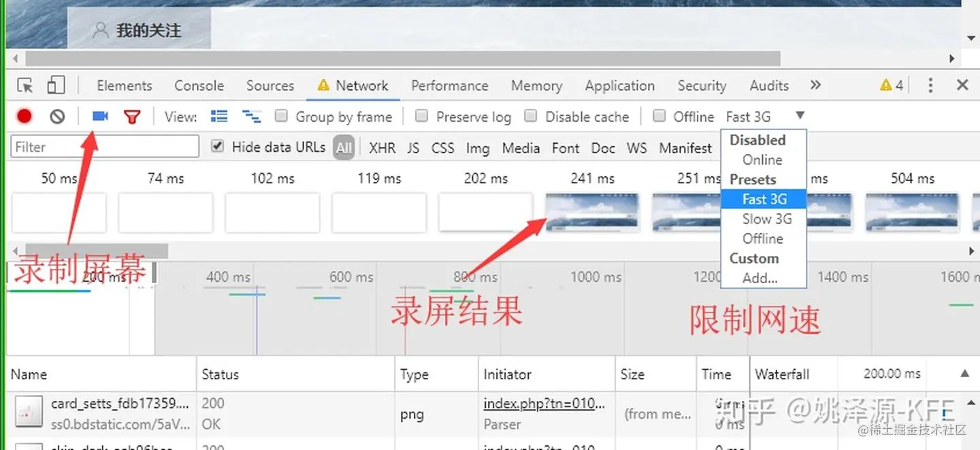Click the page horizontal scrollbar thumb
980x450 pixels.
click(x=403, y=59)
